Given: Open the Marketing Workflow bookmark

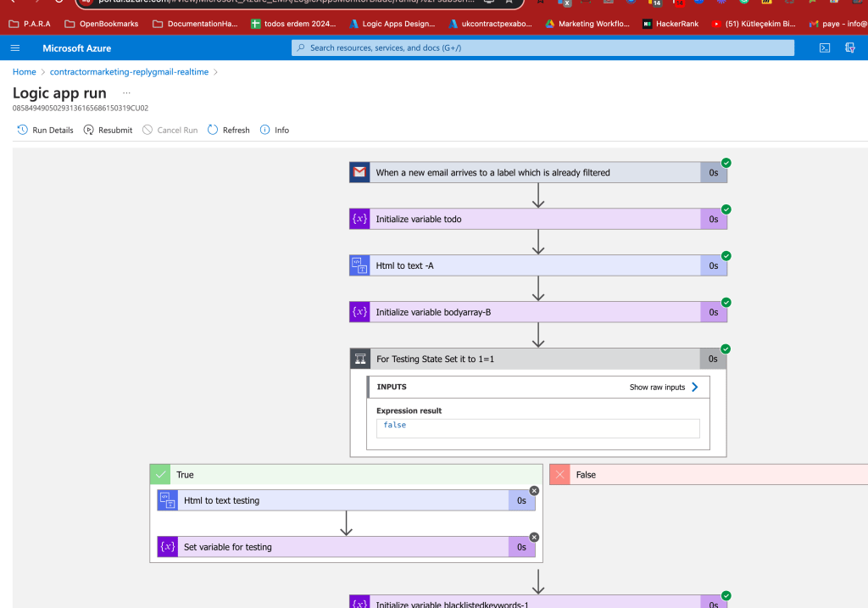Looking at the screenshot, I should click(x=587, y=24).
